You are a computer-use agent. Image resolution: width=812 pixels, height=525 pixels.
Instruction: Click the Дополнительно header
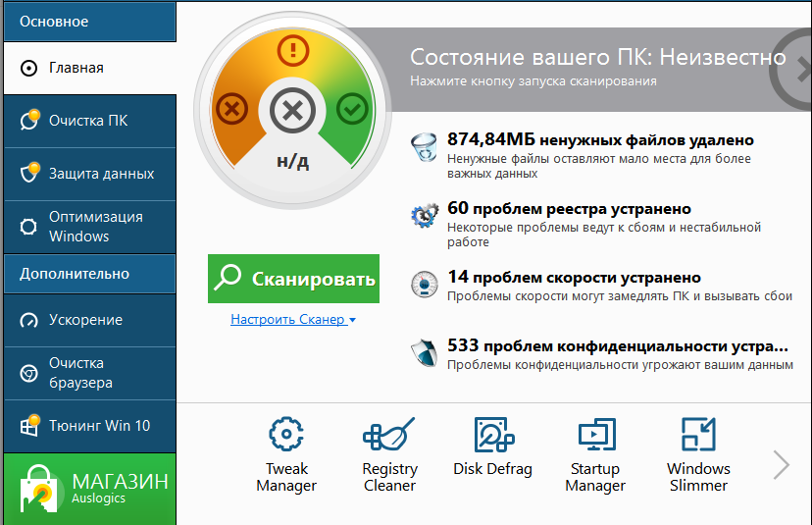click(x=89, y=274)
